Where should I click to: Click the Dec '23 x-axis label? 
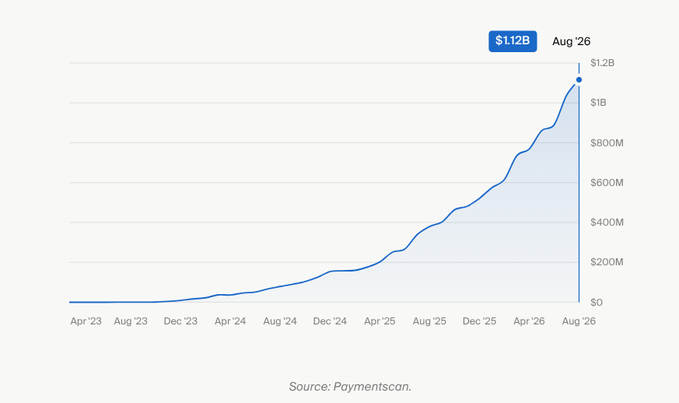tap(181, 321)
